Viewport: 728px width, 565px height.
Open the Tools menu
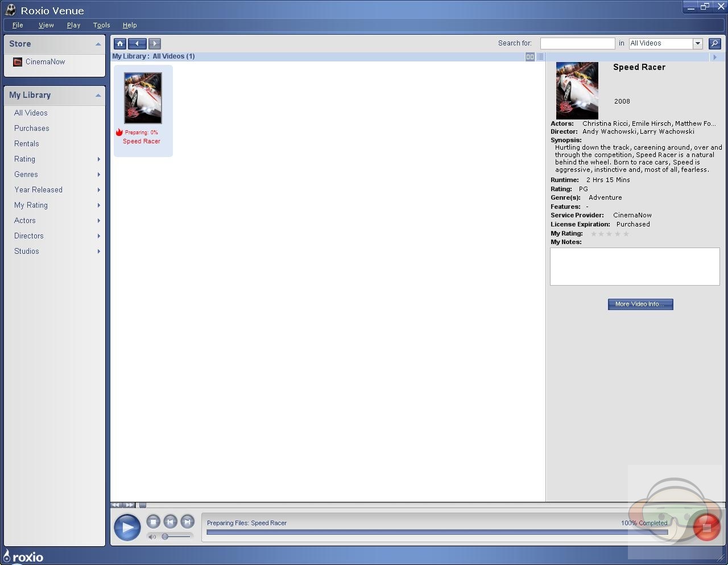101,25
